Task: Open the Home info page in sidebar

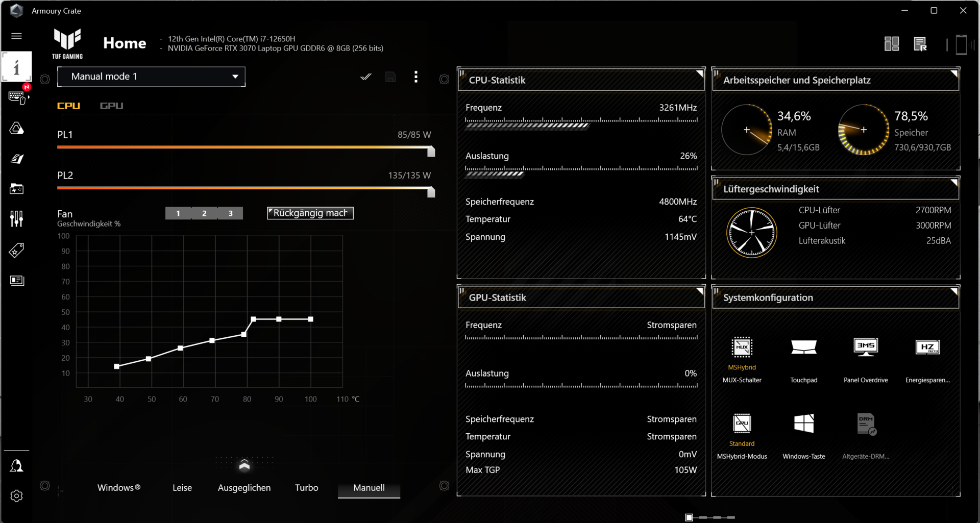Action: pos(16,66)
